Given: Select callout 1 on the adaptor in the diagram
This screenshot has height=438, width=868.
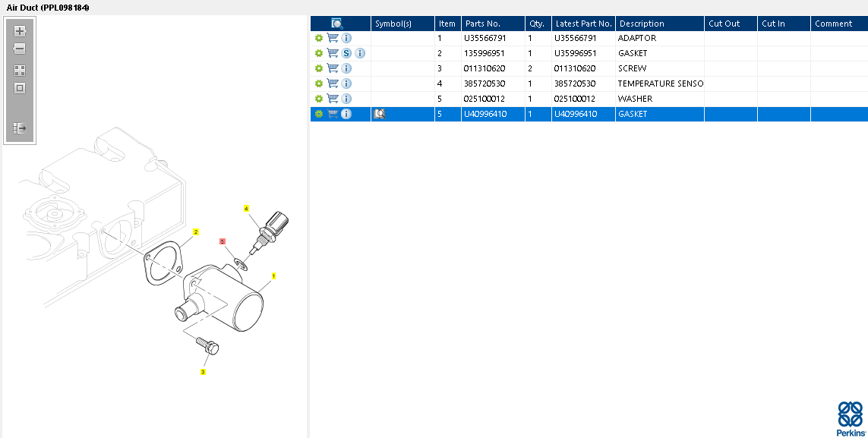Looking at the screenshot, I should point(273,276).
